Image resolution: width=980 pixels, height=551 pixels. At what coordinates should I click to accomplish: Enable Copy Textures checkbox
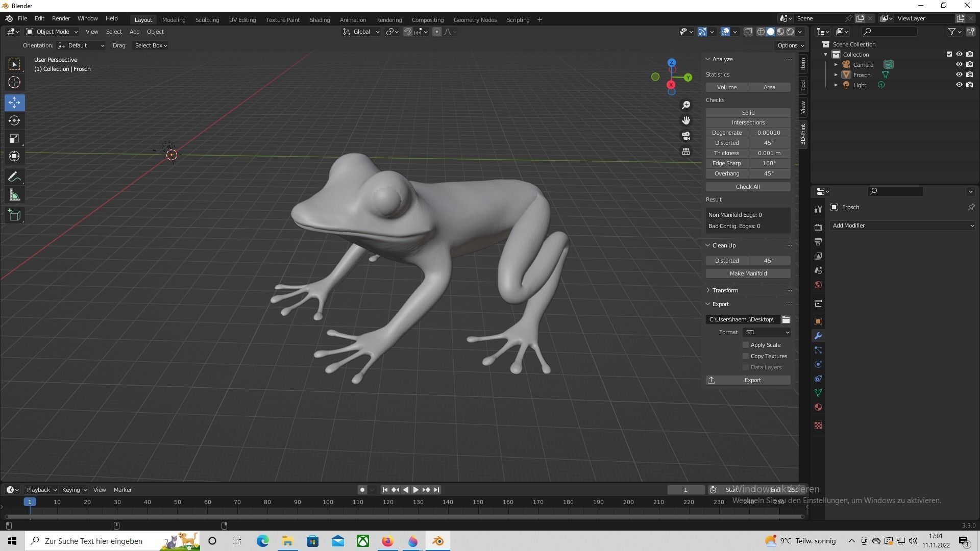pyautogui.click(x=746, y=357)
